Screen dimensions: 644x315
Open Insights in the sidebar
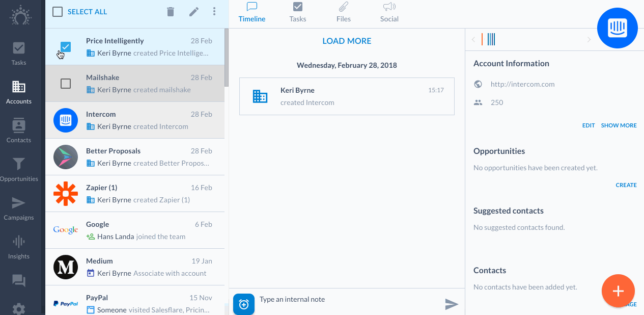click(19, 247)
